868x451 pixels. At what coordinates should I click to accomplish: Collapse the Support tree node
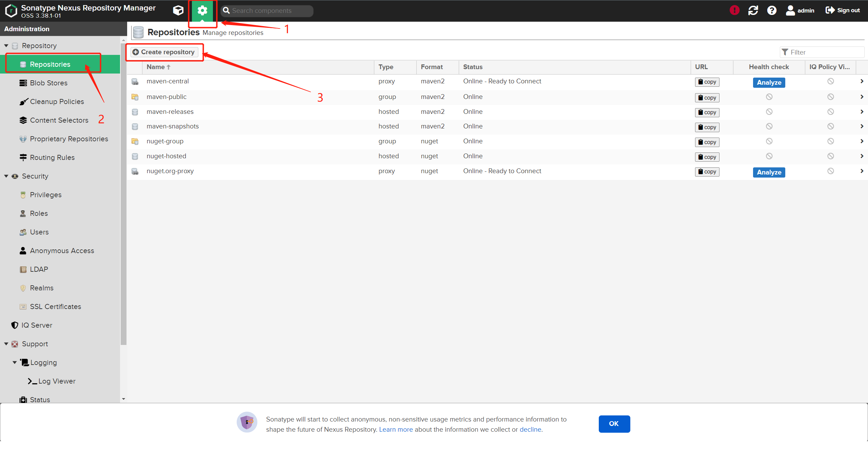click(6, 344)
